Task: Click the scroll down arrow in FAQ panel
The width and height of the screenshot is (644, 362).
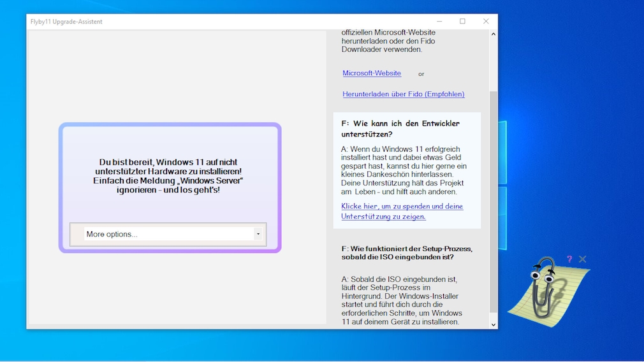Action: 493,324
